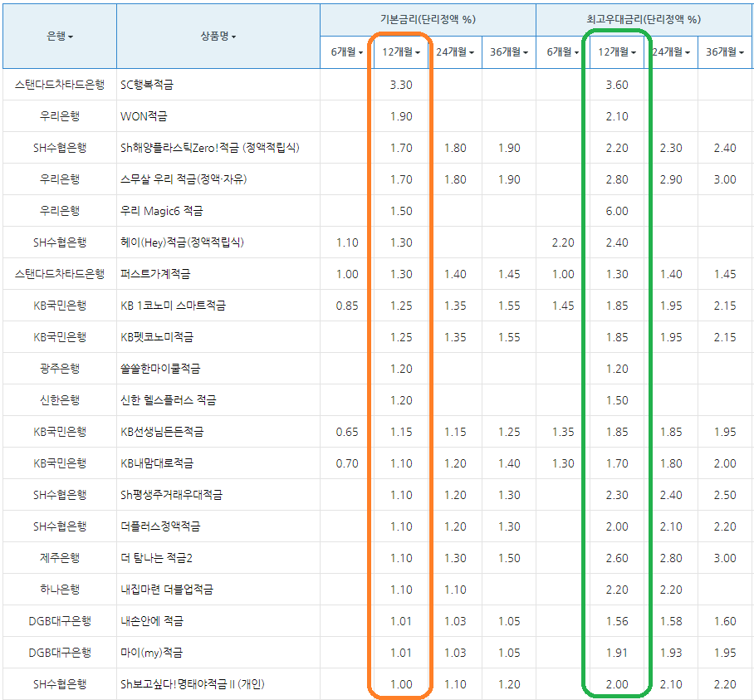The width and height of the screenshot is (754, 700).
Task: Click the 6.00 rate for 우리 Magic6 적금
Action: [x=617, y=211]
